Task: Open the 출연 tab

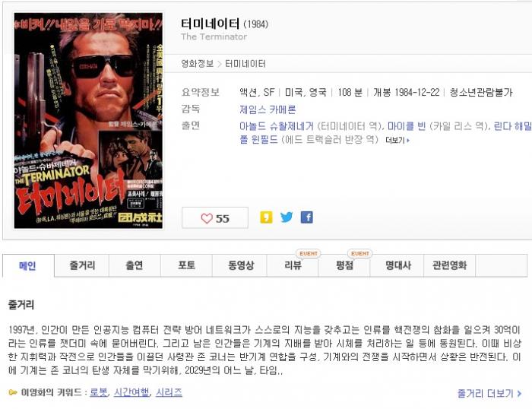Action: point(135,265)
